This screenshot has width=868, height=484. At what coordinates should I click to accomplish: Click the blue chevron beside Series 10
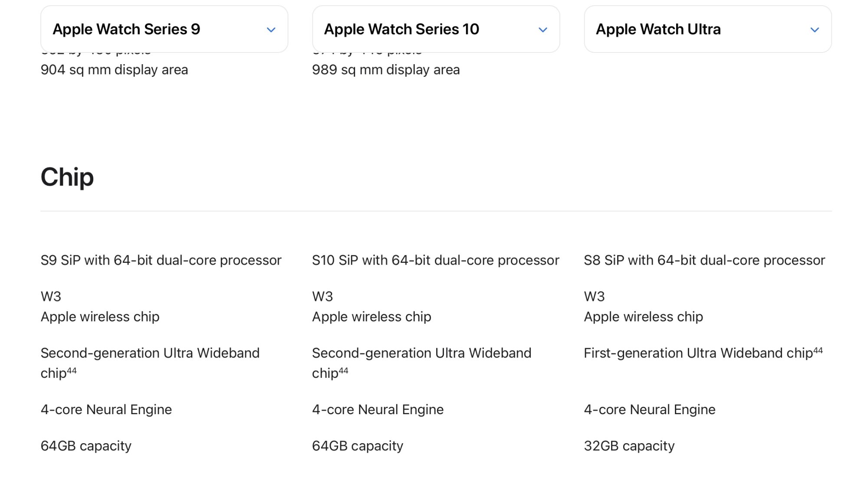pos(543,30)
